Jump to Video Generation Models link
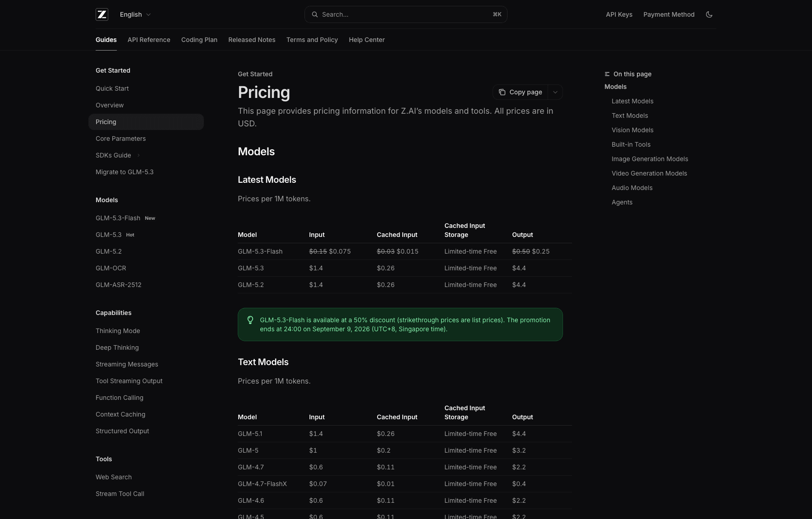The image size is (812, 519). (649, 173)
